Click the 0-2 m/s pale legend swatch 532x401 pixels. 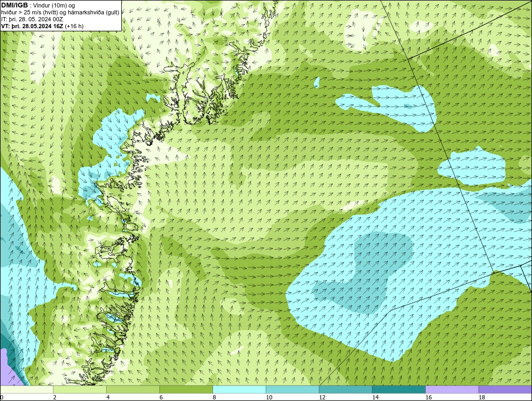[x=27, y=389]
